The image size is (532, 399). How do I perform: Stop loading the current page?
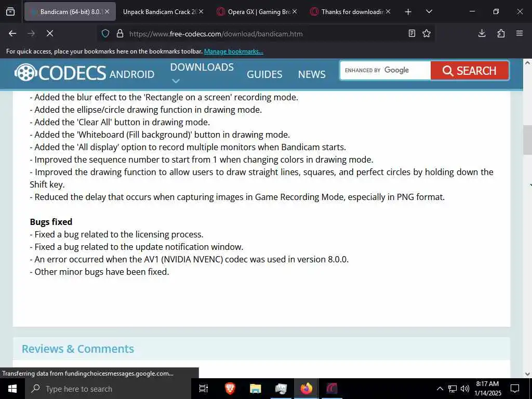(50, 33)
